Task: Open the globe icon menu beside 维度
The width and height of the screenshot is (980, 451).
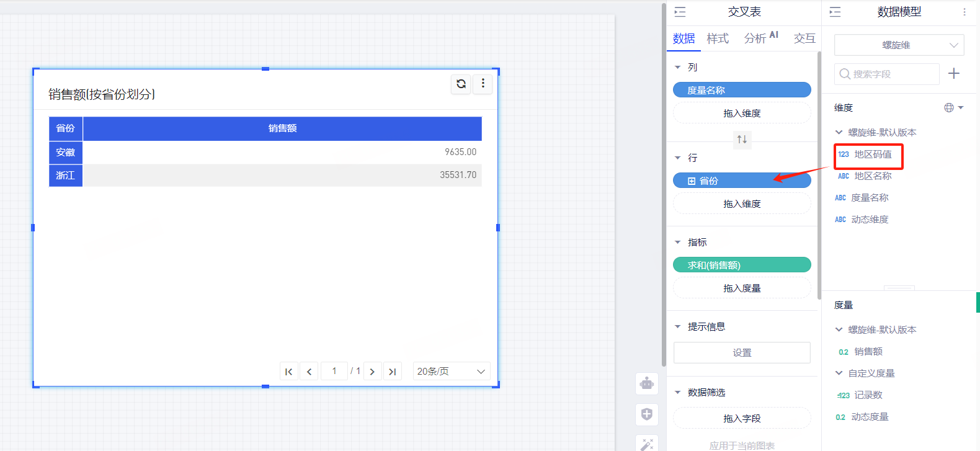Action: 953,108
